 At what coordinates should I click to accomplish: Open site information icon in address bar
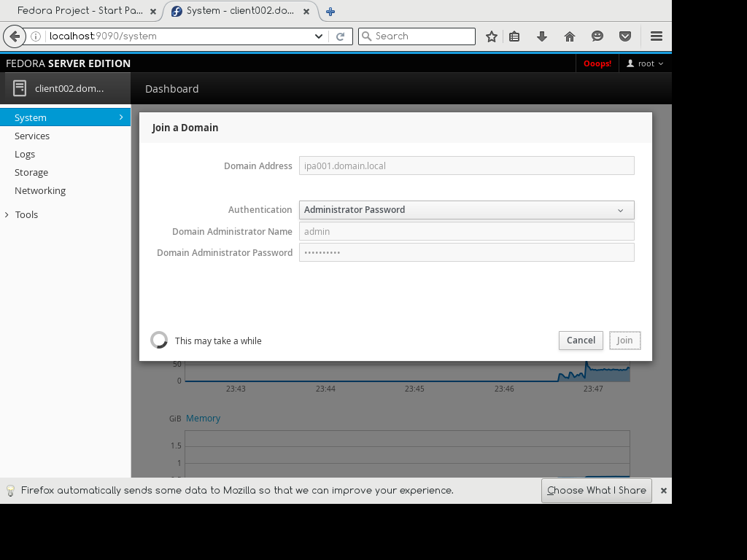(x=36, y=36)
